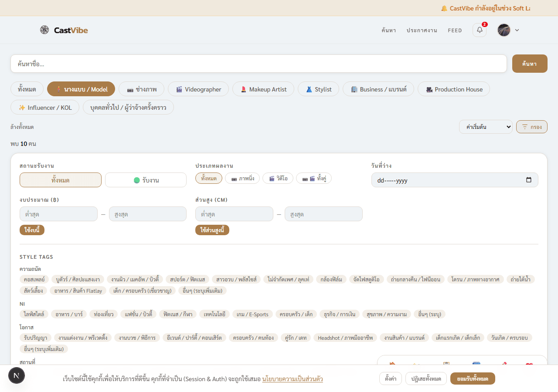Image resolution: width=558 pixels, height=392 pixels.
Task: Select the Production House category chip
Action: point(454,89)
